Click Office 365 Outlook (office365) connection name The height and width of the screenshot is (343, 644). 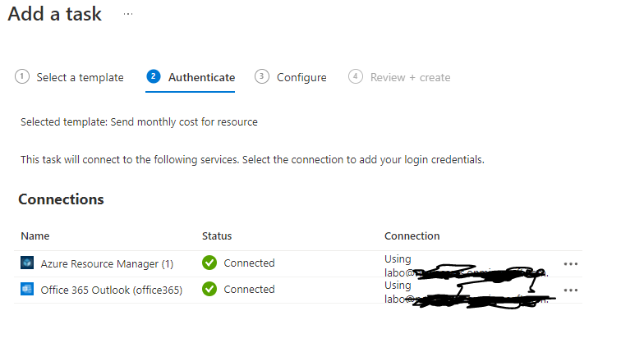[111, 290]
